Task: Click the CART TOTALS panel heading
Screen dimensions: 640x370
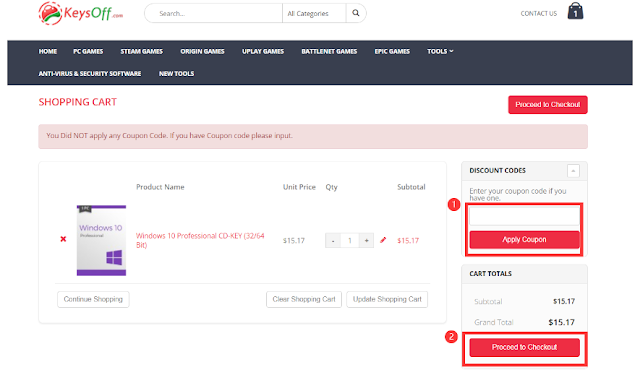Action: point(491,274)
